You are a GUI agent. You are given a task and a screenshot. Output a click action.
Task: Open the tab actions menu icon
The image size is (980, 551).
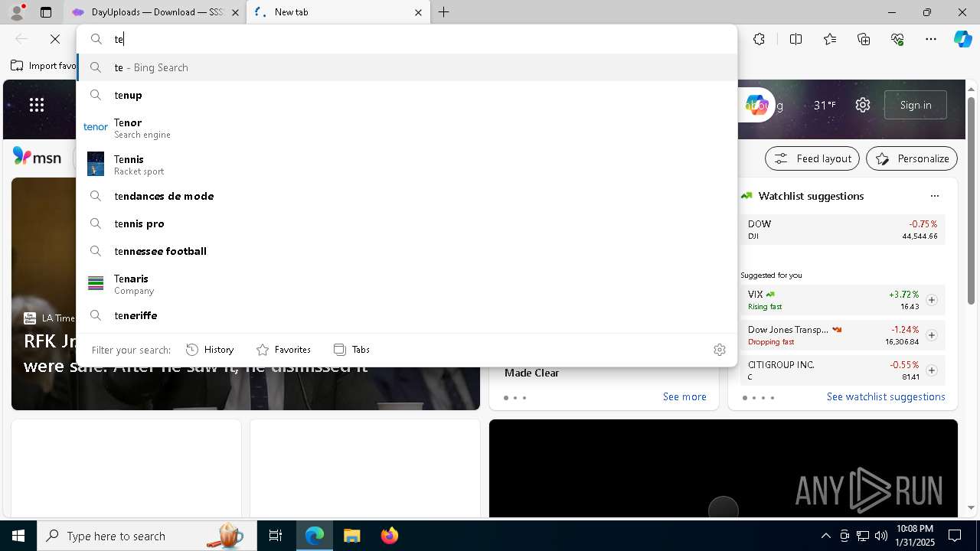46,12
